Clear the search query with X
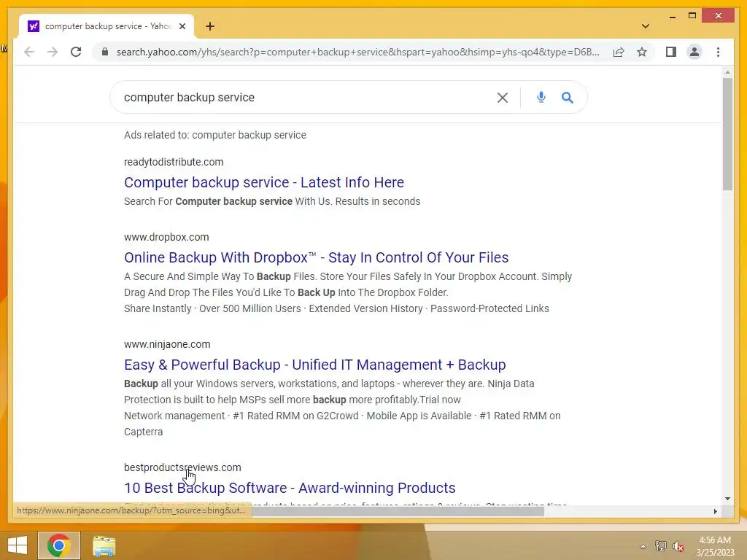 tap(502, 98)
